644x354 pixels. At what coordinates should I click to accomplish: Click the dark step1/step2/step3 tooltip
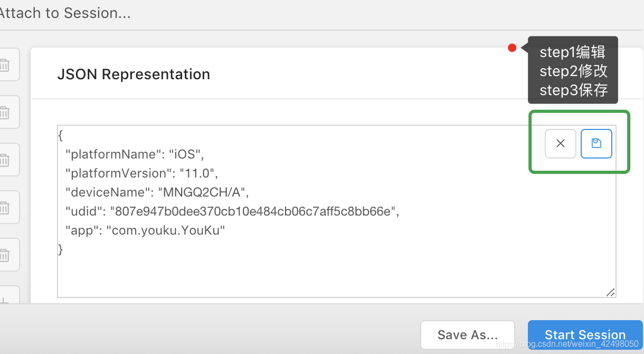coord(573,70)
